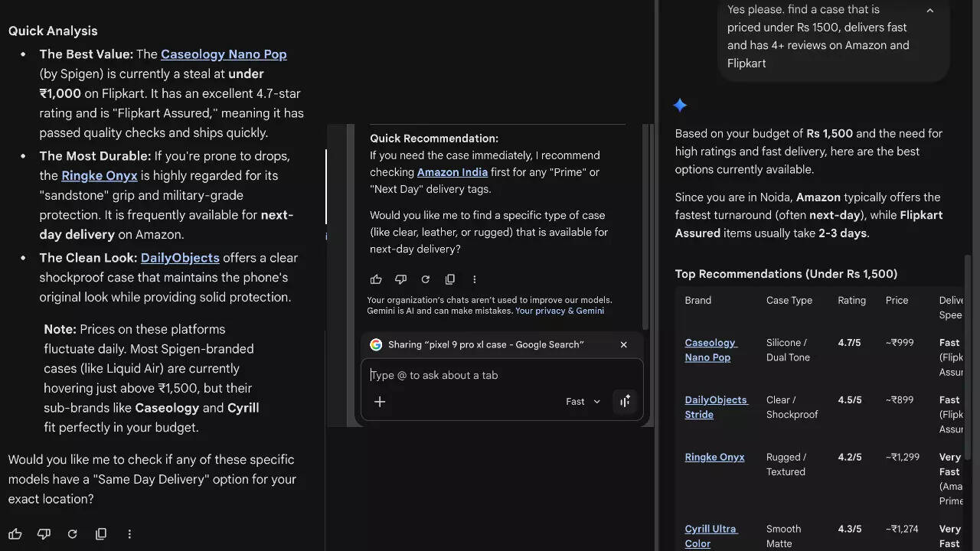Viewport: 980px width, 551px height.
Task: Click thumbs down under the left panel response
Action: pyautogui.click(x=44, y=533)
